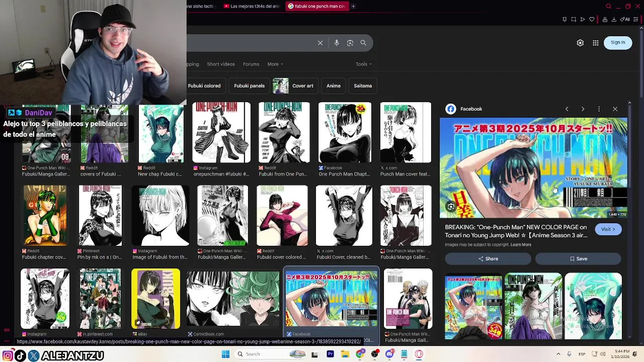The height and width of the screenshot is (362, 644).
Task: Switch to the YouTube 'Las mejores' tab
Action: pyautogui.click(x=252, y=6)
